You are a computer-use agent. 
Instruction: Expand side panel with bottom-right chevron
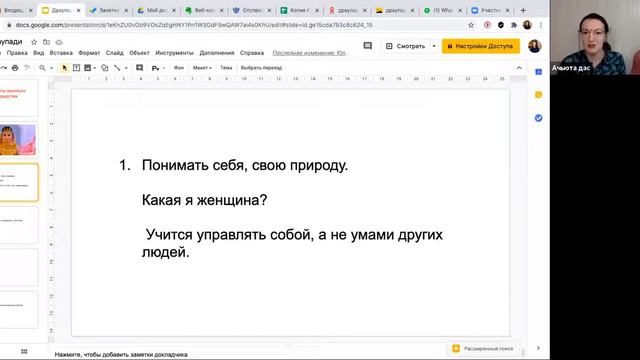538,348
